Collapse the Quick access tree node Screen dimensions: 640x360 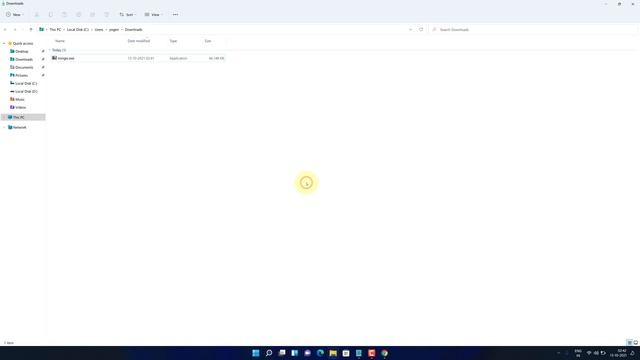click(x=4, y=44)
